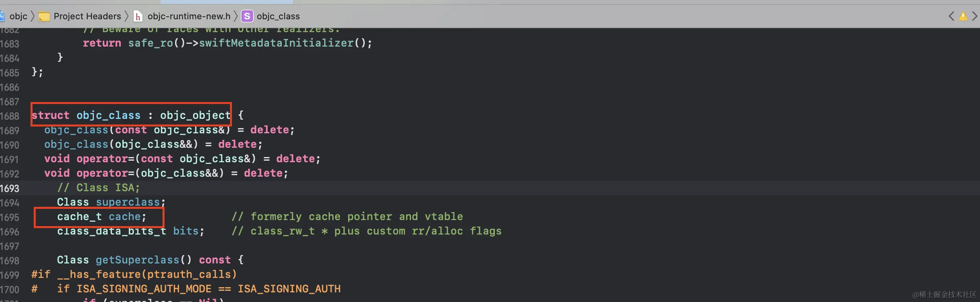
Task: Click the yellow Project Headers folder icon
Action: tap(44, 16)
